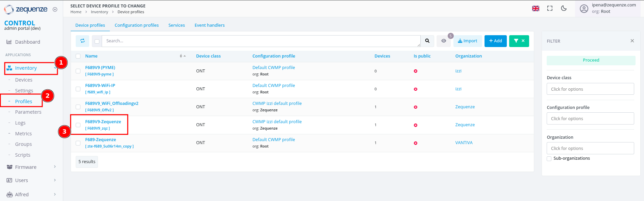The width and height of the screenshot is (644, 201).
Task: Expand the Firmware sidebar menu
Action: pyautogui.click(x=31, y=167)
